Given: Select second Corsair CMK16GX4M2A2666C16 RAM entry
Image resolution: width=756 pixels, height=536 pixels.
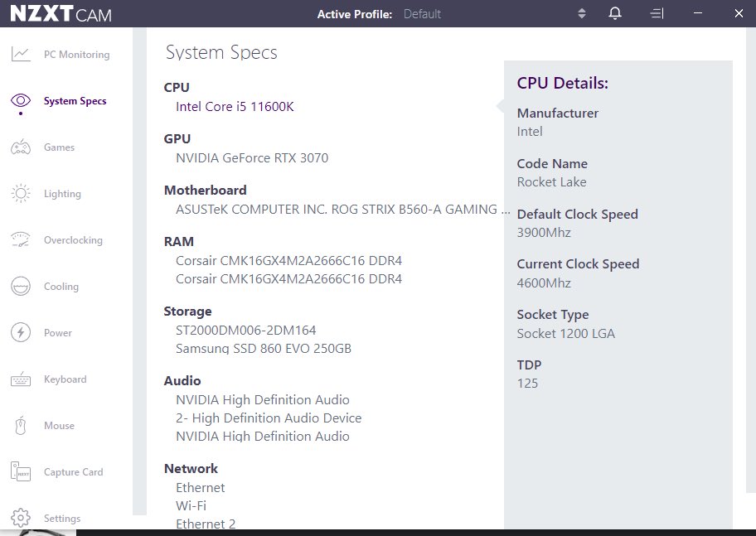Looking at the screenshot, I should tap(288, 279).
